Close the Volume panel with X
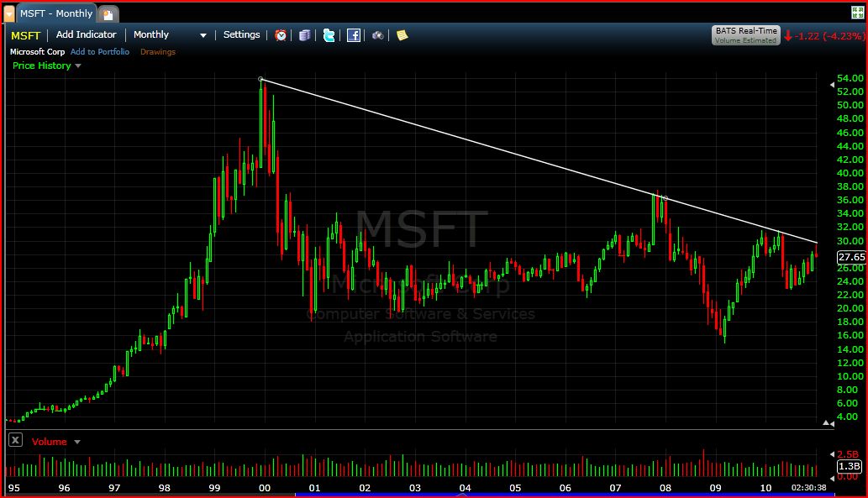 (15, 440)
